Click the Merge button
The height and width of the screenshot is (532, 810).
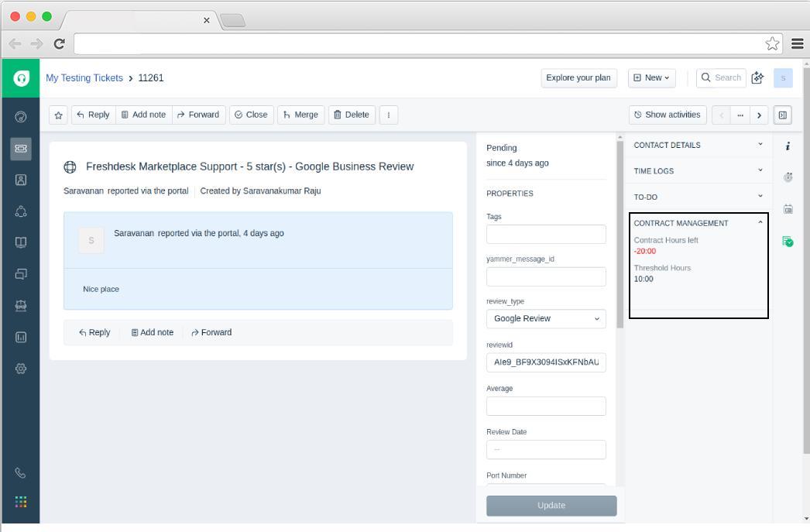coord(300,115)
